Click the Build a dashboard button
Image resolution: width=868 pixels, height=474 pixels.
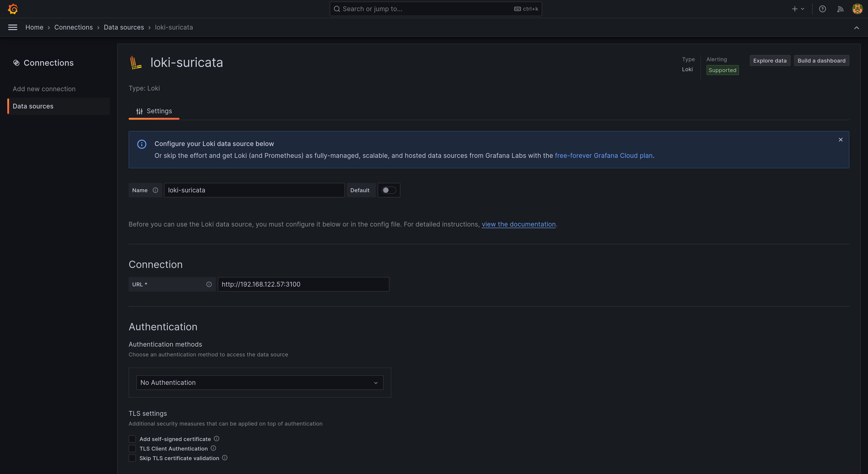click(x=821, y=61)
